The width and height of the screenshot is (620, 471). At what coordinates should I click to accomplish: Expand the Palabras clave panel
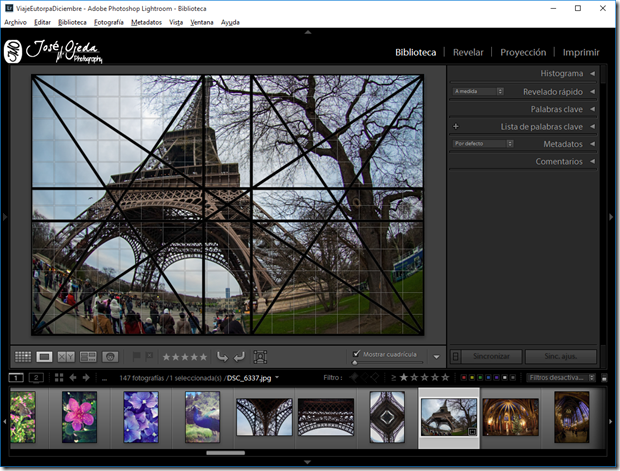[592, 109]
